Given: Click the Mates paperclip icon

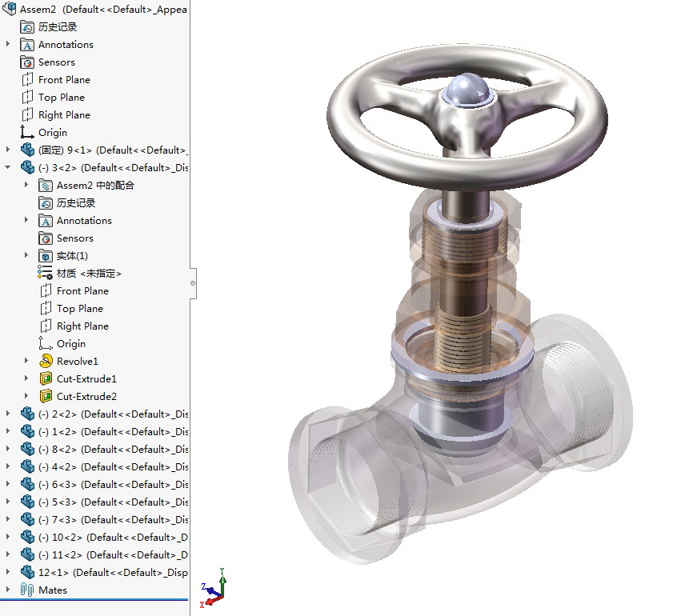Looking at the screenshot, I should (27, 590).
